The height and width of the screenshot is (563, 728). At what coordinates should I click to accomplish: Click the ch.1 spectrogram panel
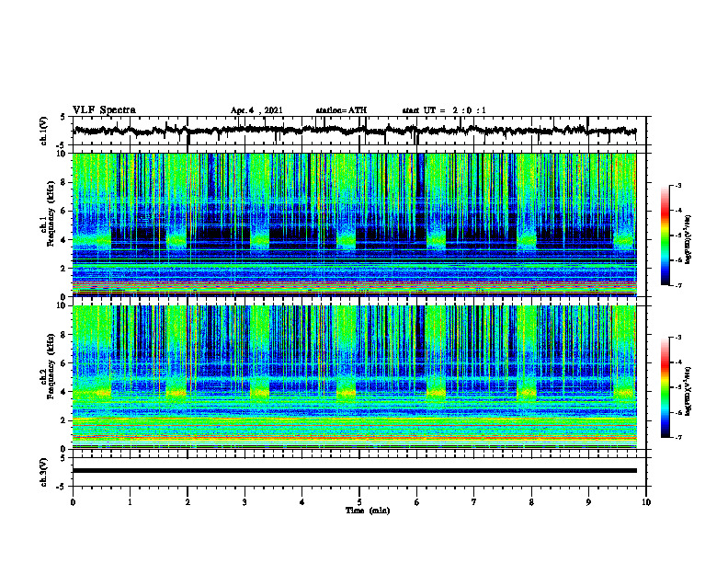pos(355,224)
